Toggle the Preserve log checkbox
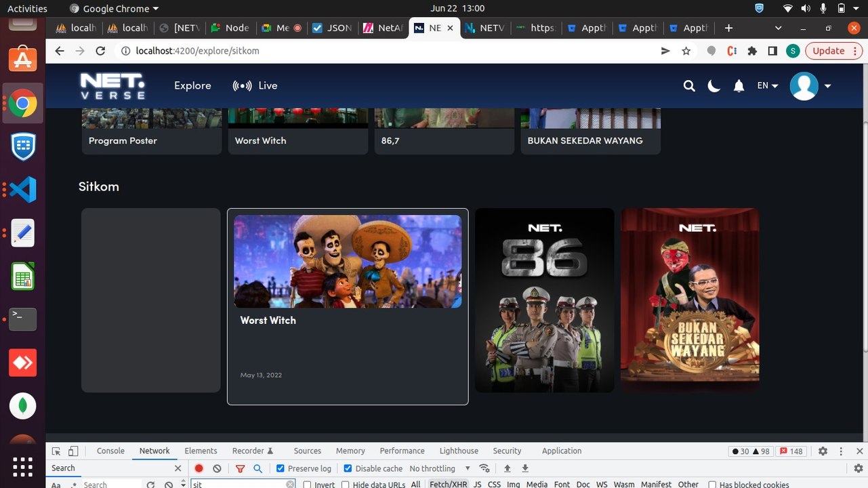The image size is (868, 488). [x=281, y=468]
